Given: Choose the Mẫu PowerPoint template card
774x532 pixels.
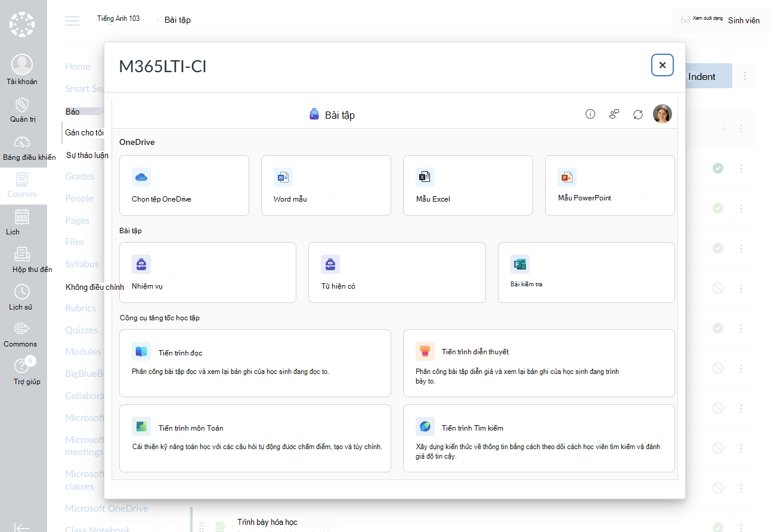Looking at the screenshot, I should pyautogui.click(x=610, y=185).
